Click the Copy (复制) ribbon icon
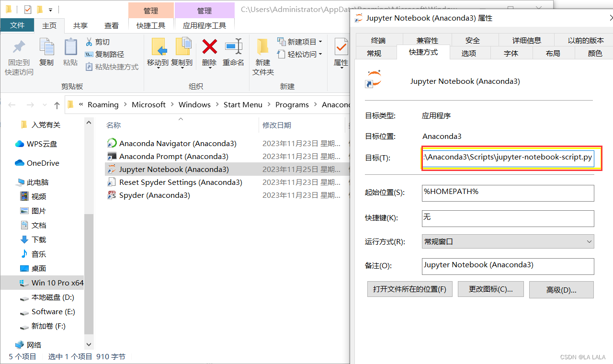This screenshot has width=613, height=364. pos(46,47)
